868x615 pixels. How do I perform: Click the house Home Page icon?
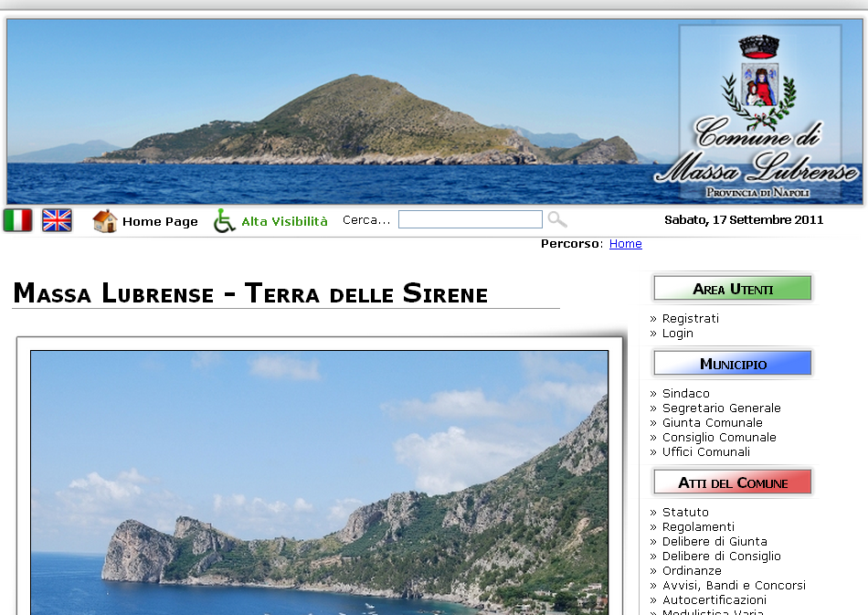pos(105,221)
